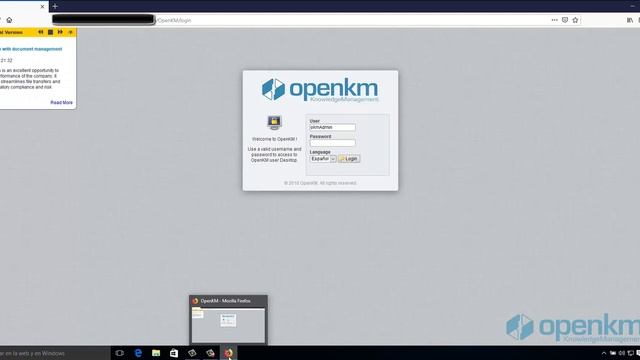The image size is (640, 360).
Task: Open the Read More link in the news panel
Action: (x=61, y=102)
